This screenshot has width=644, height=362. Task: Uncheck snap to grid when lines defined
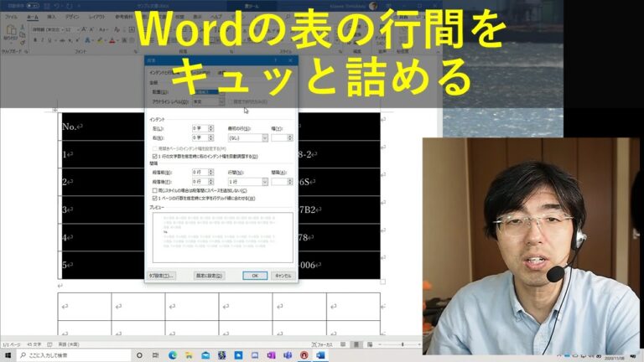tap(155, 199)
